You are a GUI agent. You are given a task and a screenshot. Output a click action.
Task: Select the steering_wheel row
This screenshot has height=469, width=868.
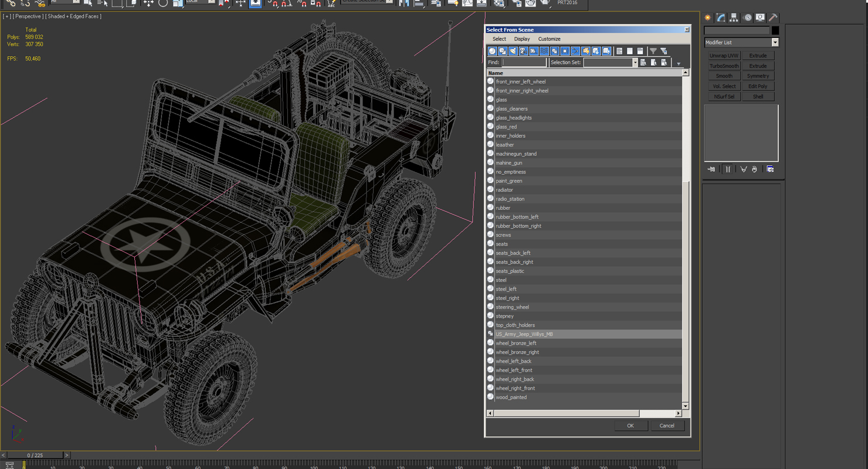(584, 307)
